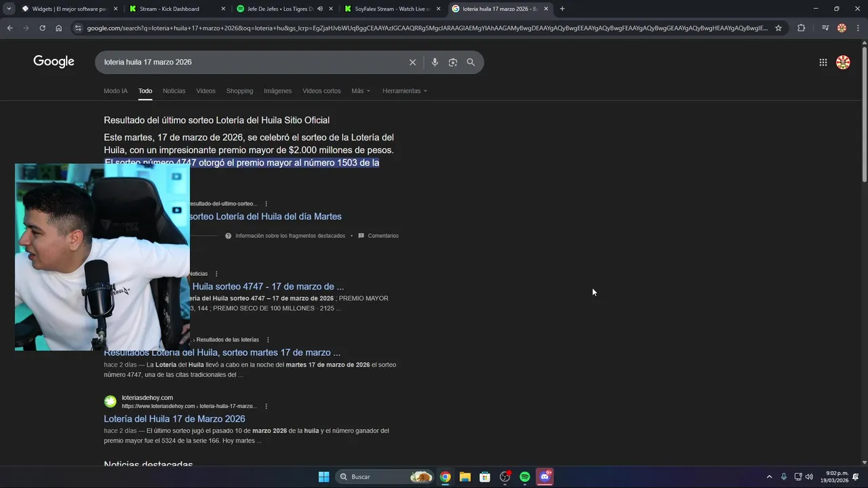Open the Chrome extensions puzzle icon

coord(801,28)
